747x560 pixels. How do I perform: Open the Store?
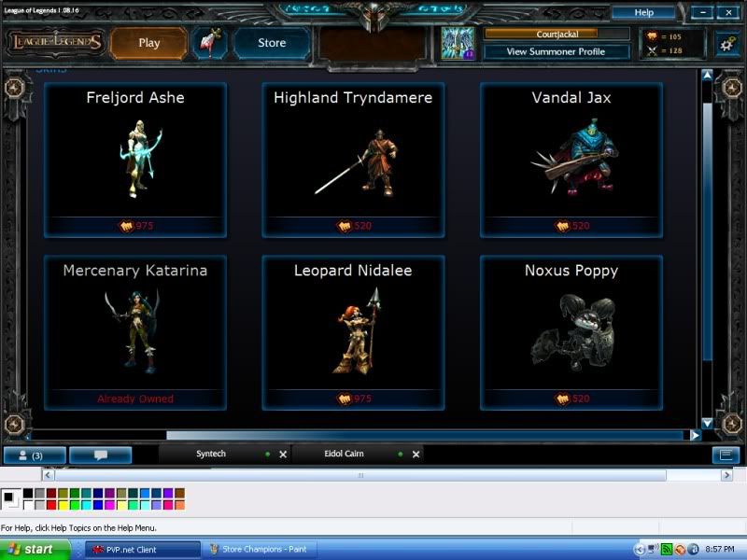(x=272, y=43)
